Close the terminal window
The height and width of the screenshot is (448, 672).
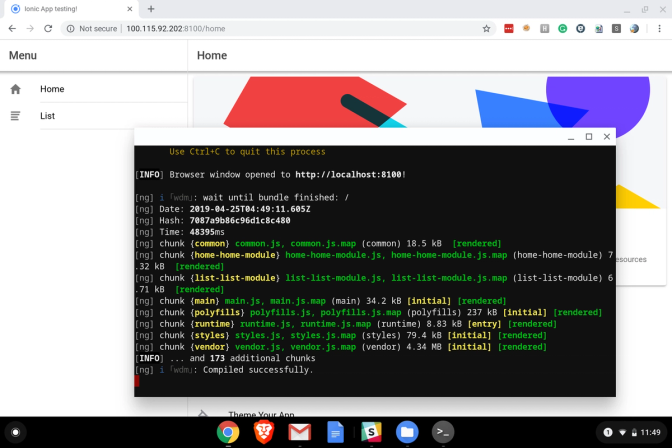(607, 137)
